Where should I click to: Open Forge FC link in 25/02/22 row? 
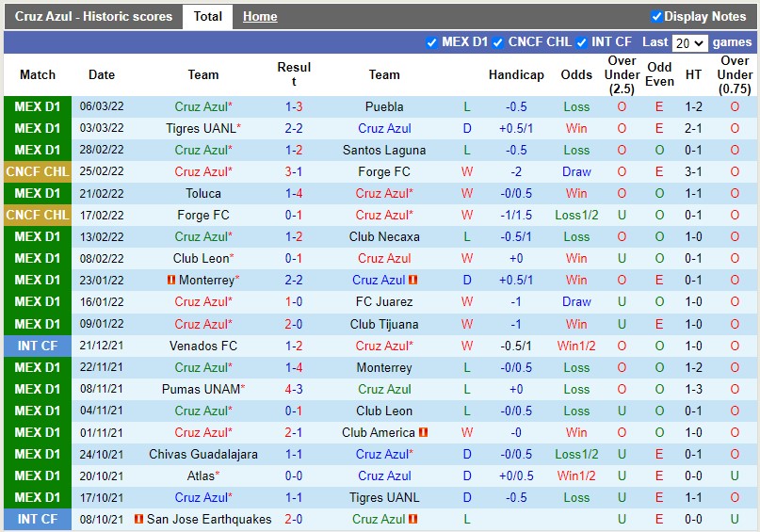pos(384,172)
